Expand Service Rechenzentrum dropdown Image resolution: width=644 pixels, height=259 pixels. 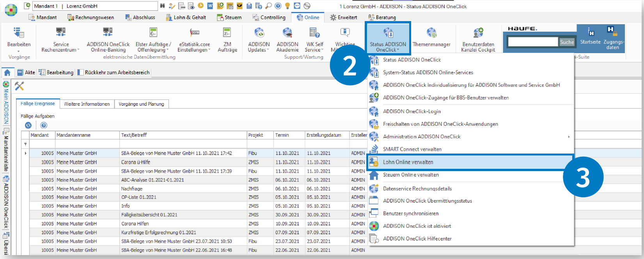pos(61,39)
